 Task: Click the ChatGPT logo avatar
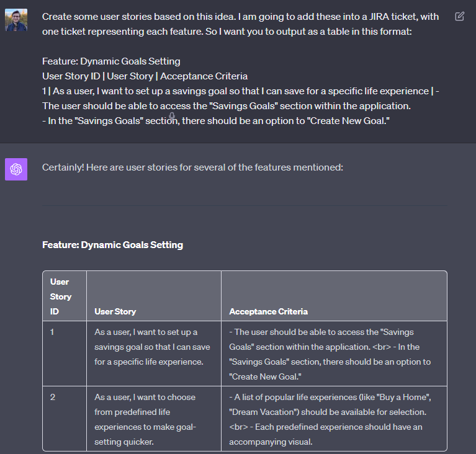16,169
